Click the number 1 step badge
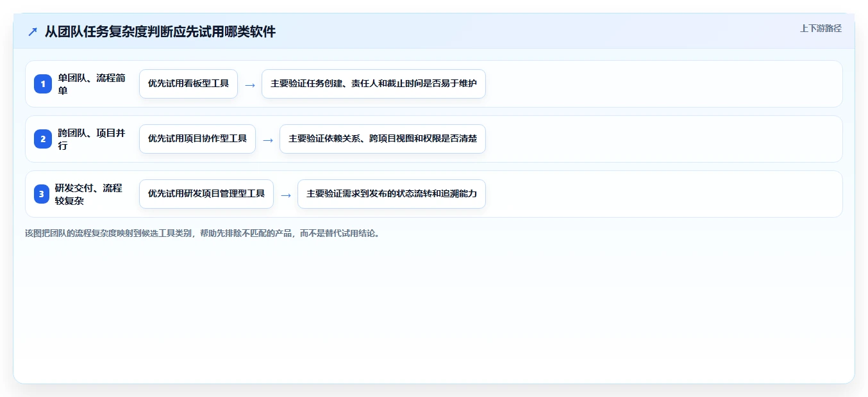 pyautogui.click(x=43, y=84)
